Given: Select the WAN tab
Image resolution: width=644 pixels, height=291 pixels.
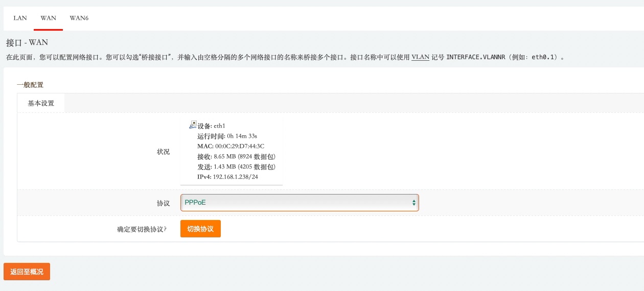Looking at the screenshot, I should click(x=48, y=18).
